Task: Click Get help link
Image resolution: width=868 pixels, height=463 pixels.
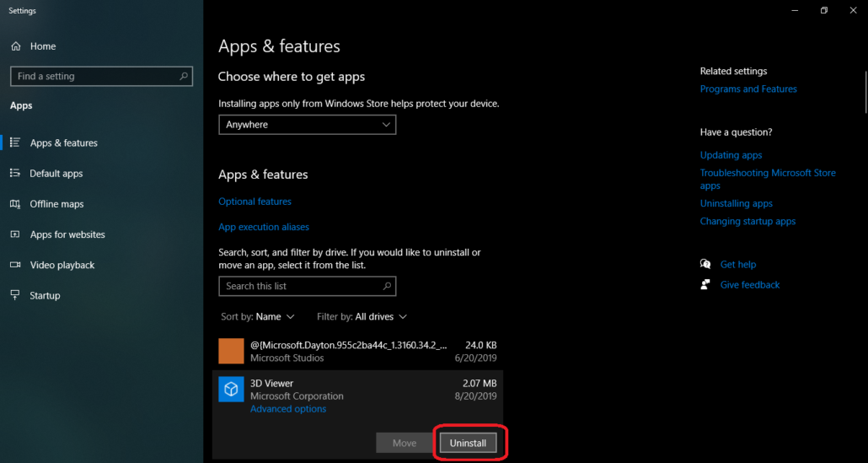Action: tap(738, 265)
